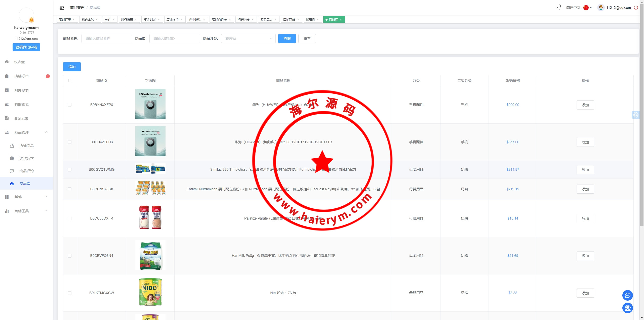This screenshot has width=644, height=320.
Task: Click the power logout icon
Action: (636, 8)
